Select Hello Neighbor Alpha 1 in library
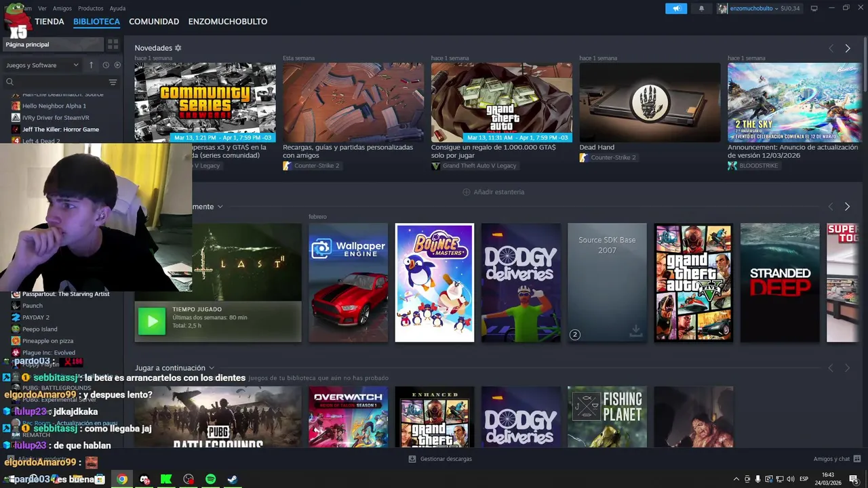 [x=54, y=106]
